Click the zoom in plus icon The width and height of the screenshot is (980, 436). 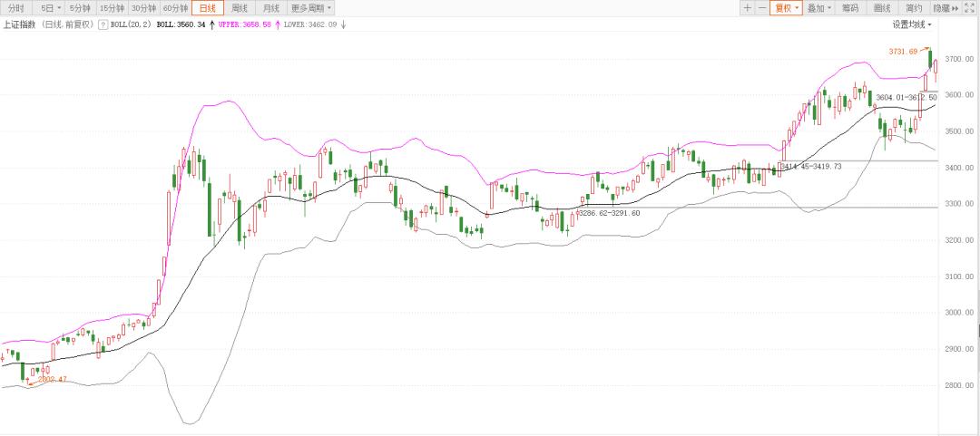[747, 8]
